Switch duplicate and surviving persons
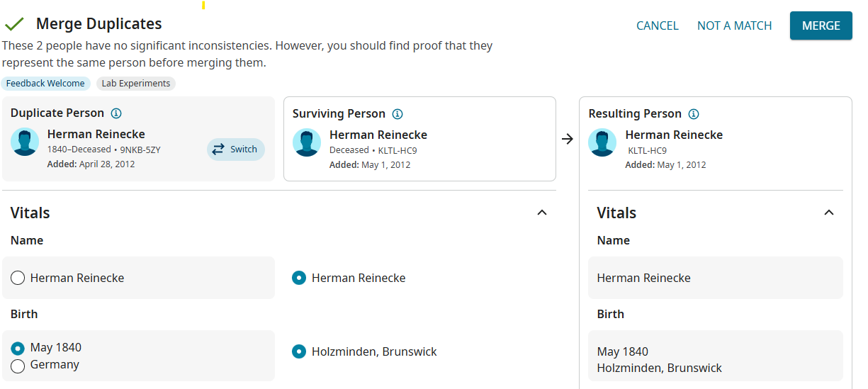 (x=235, y=149)
